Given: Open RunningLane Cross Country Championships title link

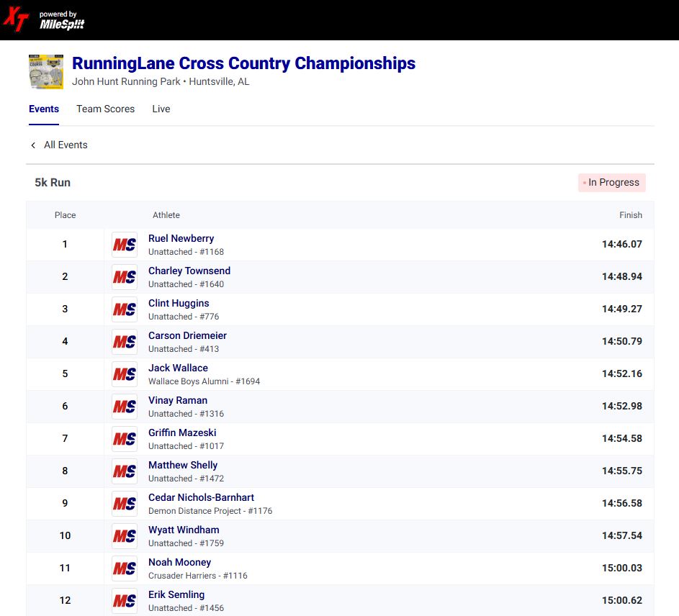Looking at the screenshot, I should tap(244, 63).
